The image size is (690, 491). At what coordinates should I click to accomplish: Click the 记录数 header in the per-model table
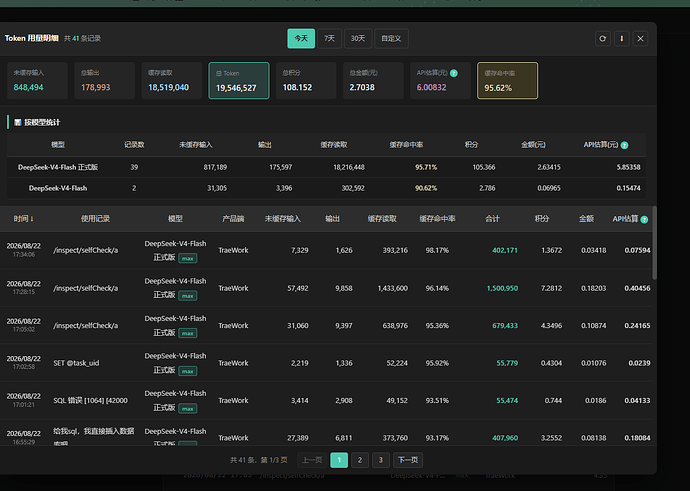pos(134,145)
